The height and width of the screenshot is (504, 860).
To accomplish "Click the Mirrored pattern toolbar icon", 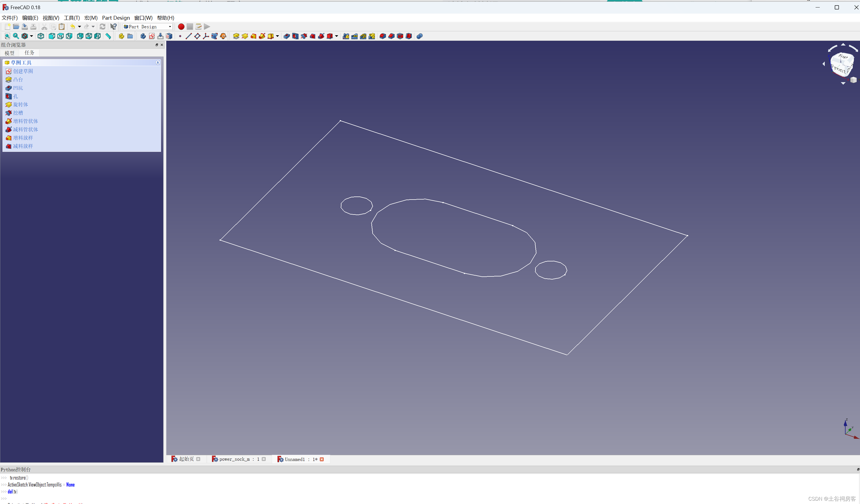I will click(346, 36).
